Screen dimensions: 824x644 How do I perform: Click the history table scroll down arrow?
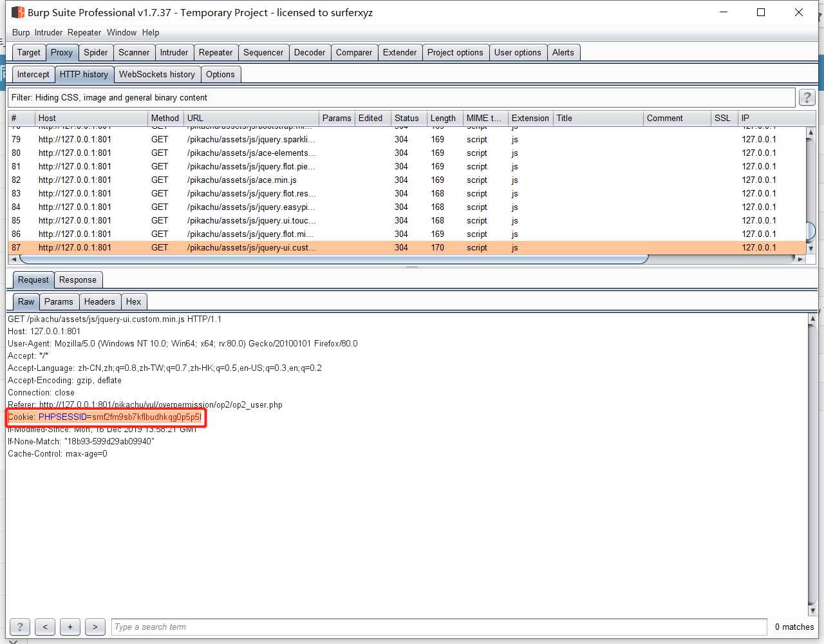tap(811, 249)
